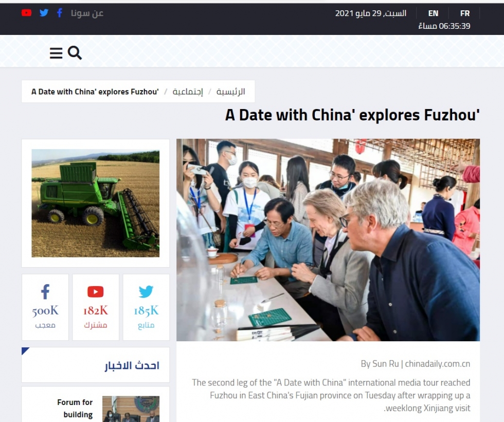Click the Forum news thumbnail image
Viewport: 504px width, 422px height.
click(x=131, y=409)
